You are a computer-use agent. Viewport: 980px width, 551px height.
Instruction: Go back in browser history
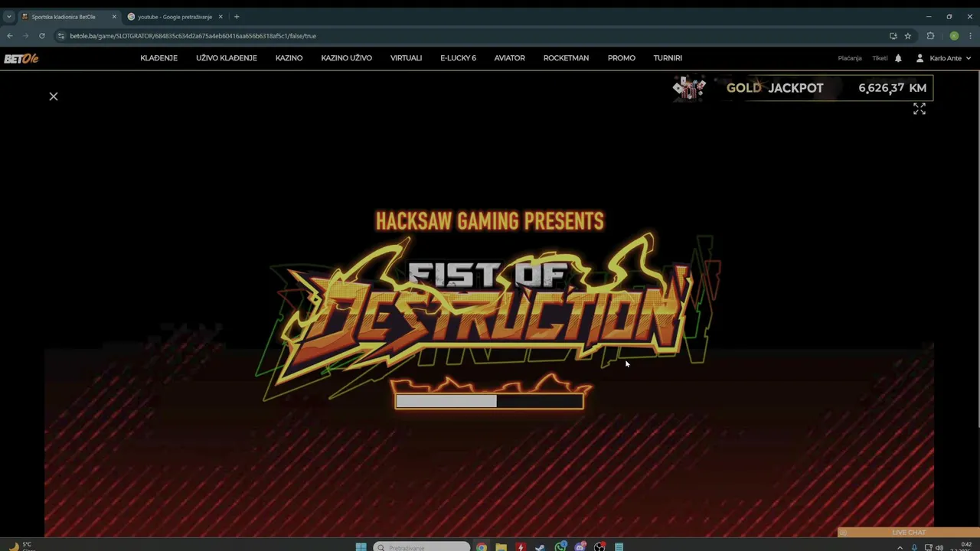(9, 36)
